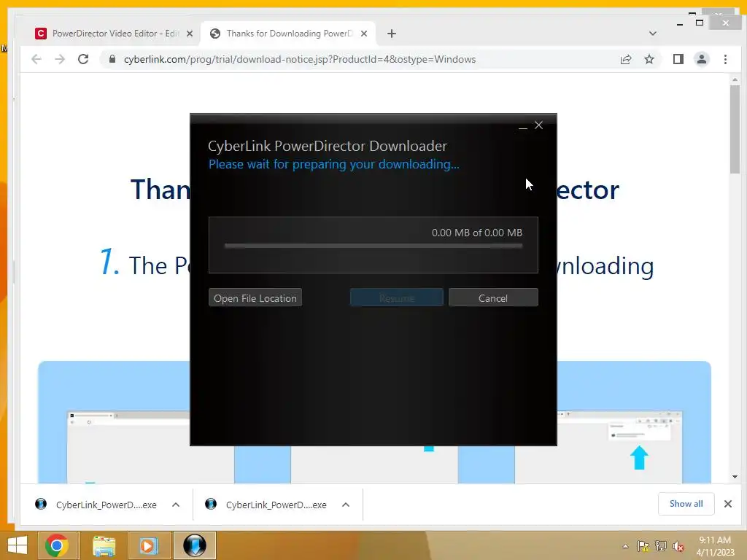The width and height of the screenshot is (747, 560).
Task: Click the padlock site info icon
Action: tap(112, 59)
